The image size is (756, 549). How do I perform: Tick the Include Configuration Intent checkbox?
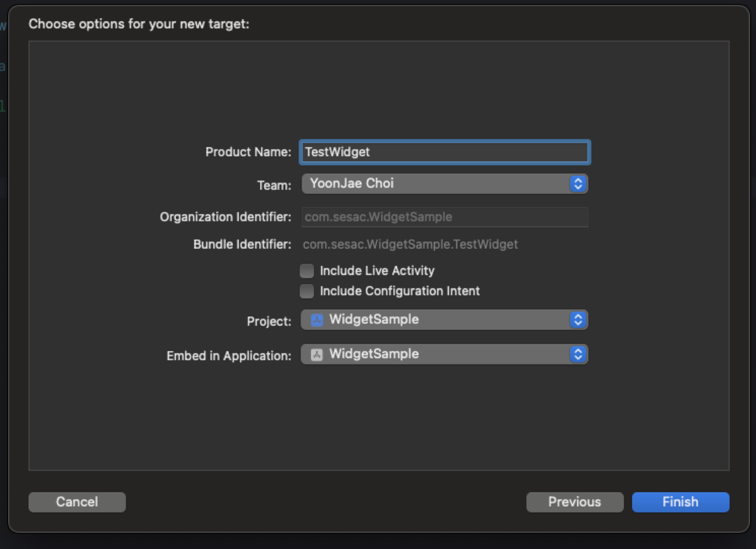[307, 291]
